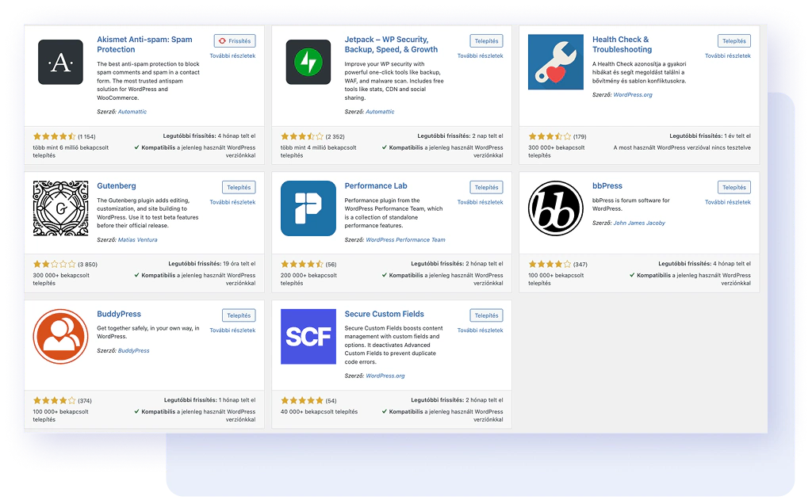Visit author link Matias Ventura
Screen dimensions: 812x504
[x=137, y=239]
